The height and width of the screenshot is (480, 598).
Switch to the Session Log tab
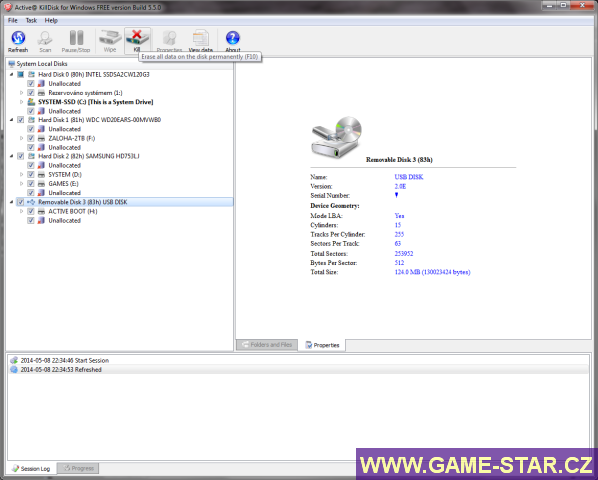pos(31,469)
